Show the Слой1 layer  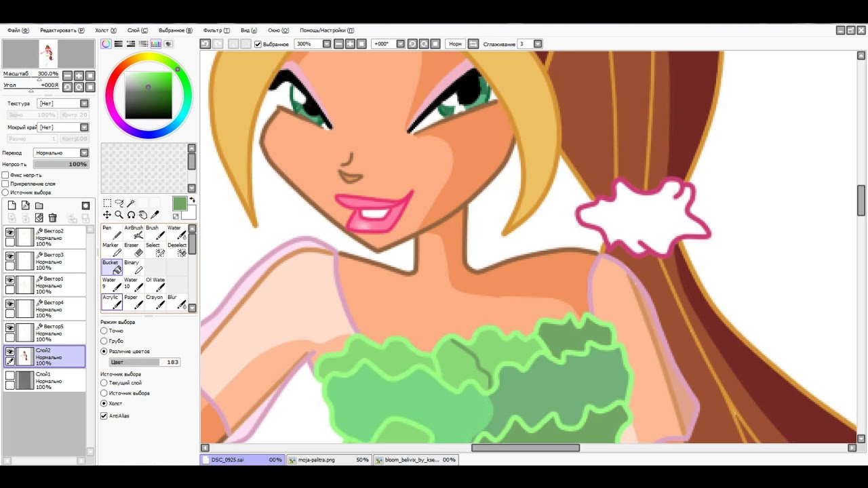point(10,375)
